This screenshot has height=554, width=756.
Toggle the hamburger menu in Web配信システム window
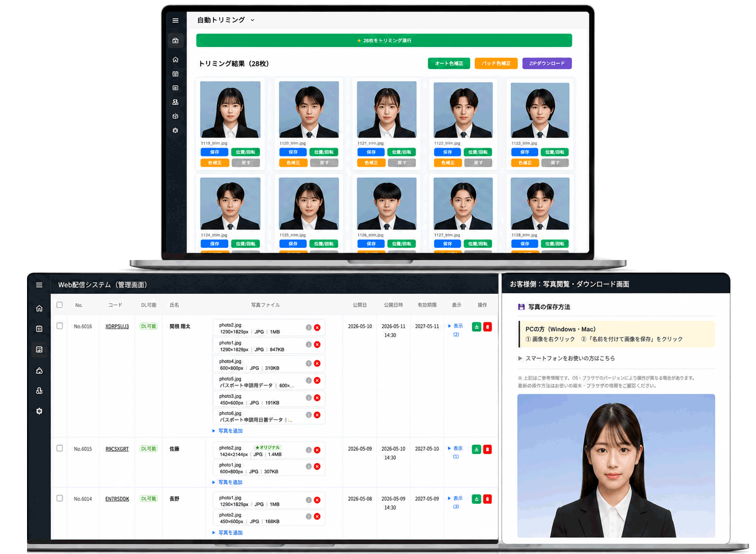(x=39, y=285)
